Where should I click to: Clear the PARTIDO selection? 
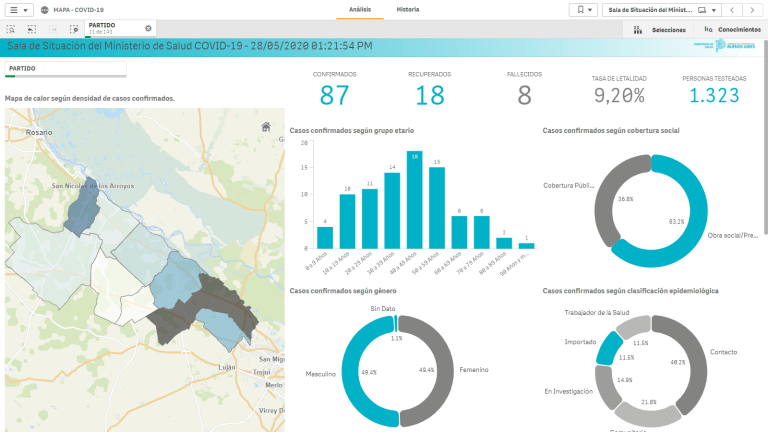[x=148, y=28]
